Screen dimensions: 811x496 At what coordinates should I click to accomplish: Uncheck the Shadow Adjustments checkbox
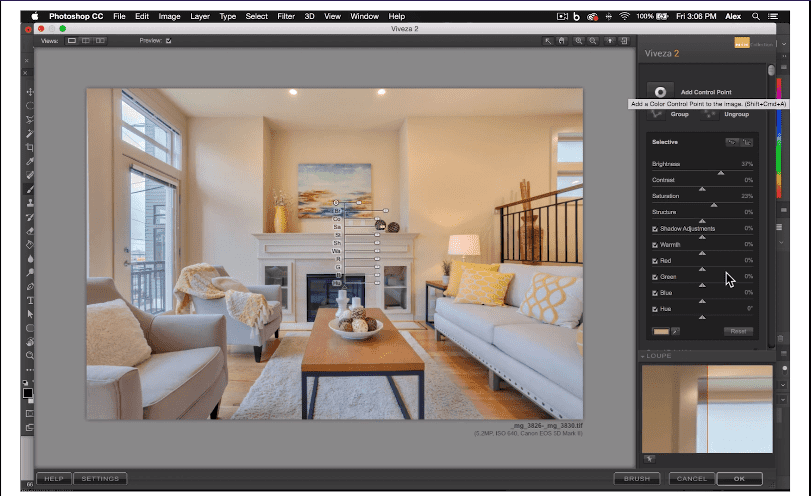pyautogui.click(x=655, y=229)
